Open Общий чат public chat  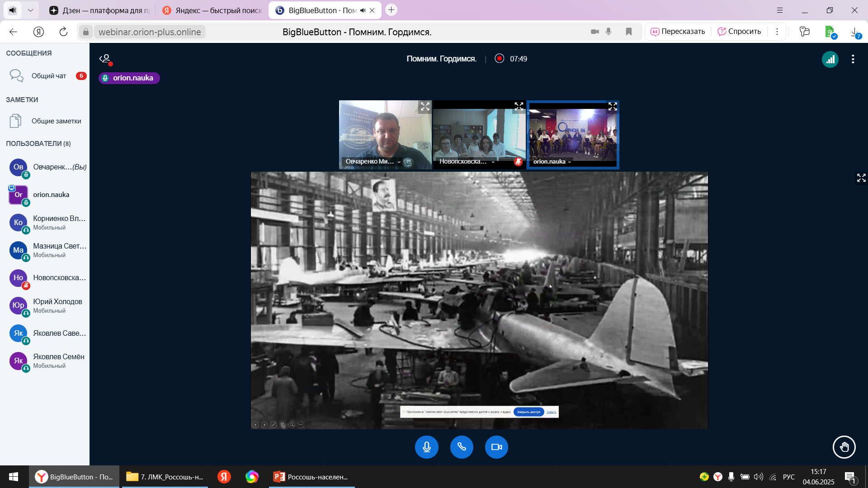click(48, 76)
